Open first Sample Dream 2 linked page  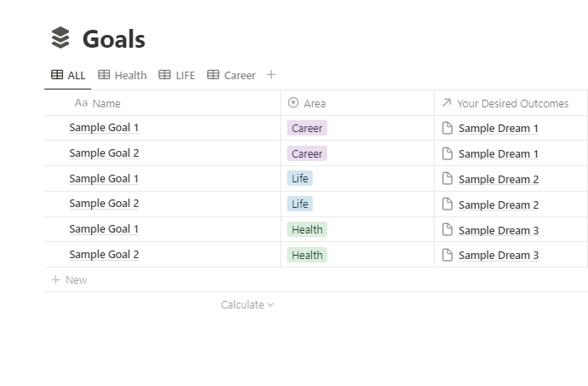click(x=499, y=179)
